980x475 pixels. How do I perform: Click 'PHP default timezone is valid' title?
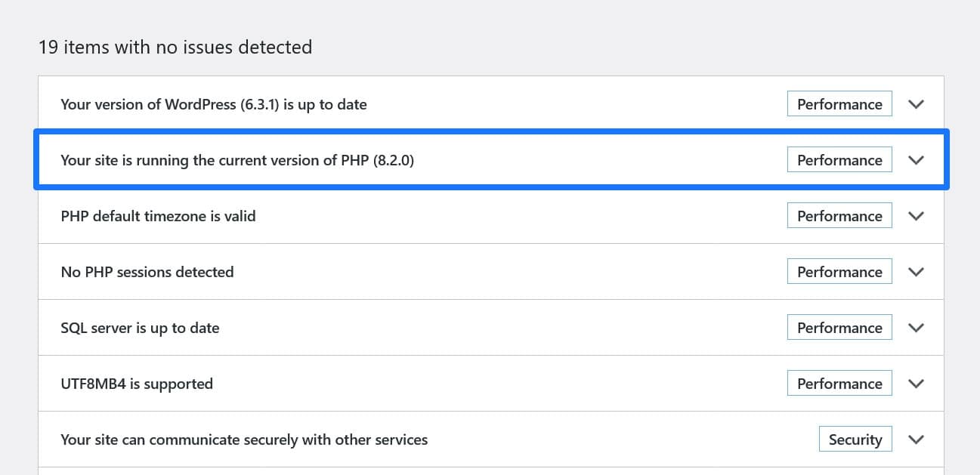click(158, 216)
